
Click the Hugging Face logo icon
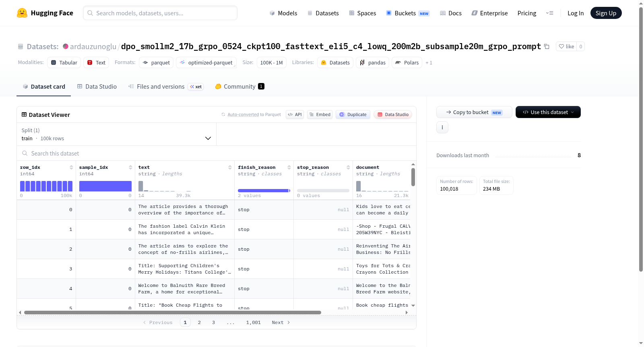pos(22,13)
